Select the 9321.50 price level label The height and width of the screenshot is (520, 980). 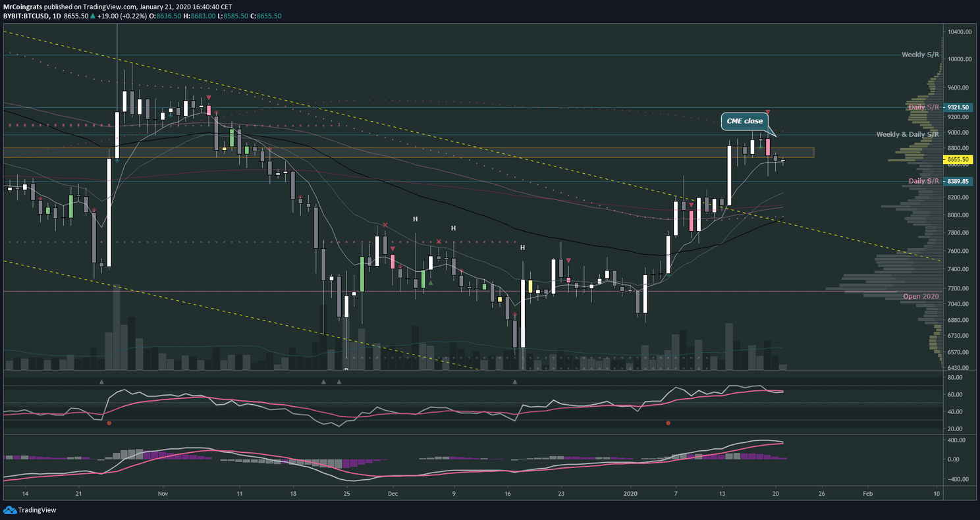click(x=958, y=107)
